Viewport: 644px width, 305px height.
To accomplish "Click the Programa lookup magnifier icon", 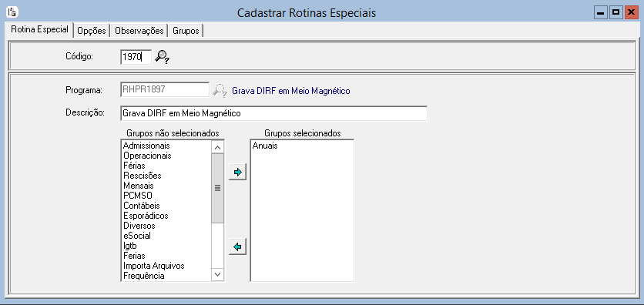I will [x=220, y=90].
